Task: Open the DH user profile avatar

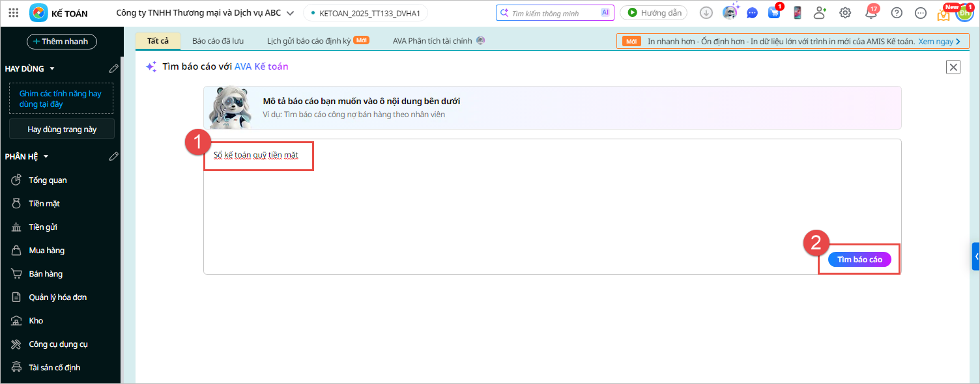Action: pos(964,12)
